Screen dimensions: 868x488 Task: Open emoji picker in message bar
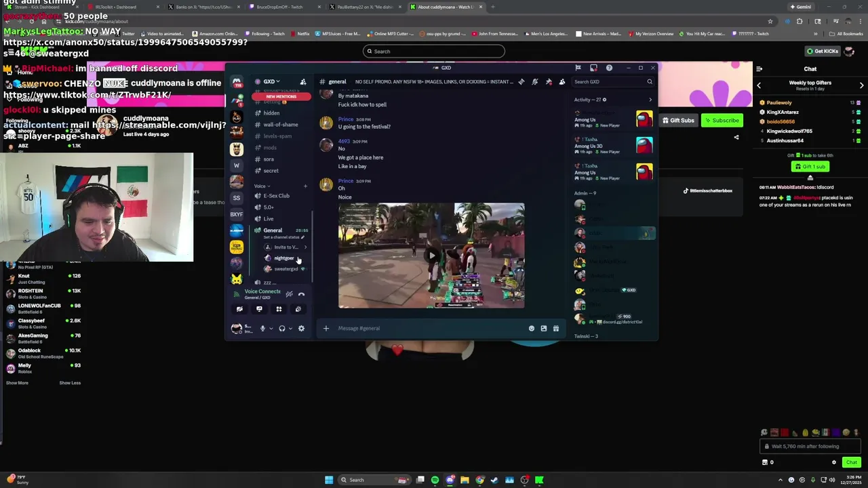pos(532,329)
